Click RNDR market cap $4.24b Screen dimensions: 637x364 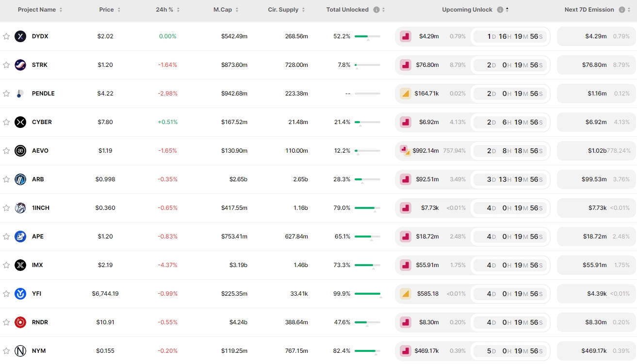tap(238, 322)
